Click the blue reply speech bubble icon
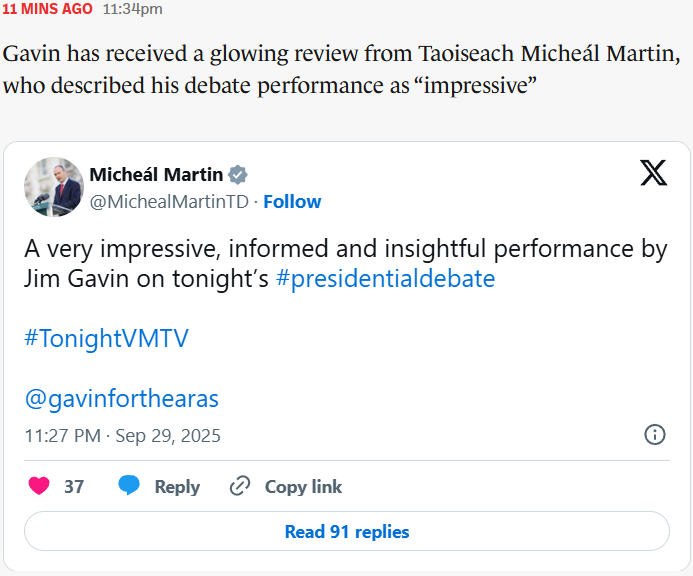Image resolution: width=693 pixels, height=576 pixels. coord(129,487)
